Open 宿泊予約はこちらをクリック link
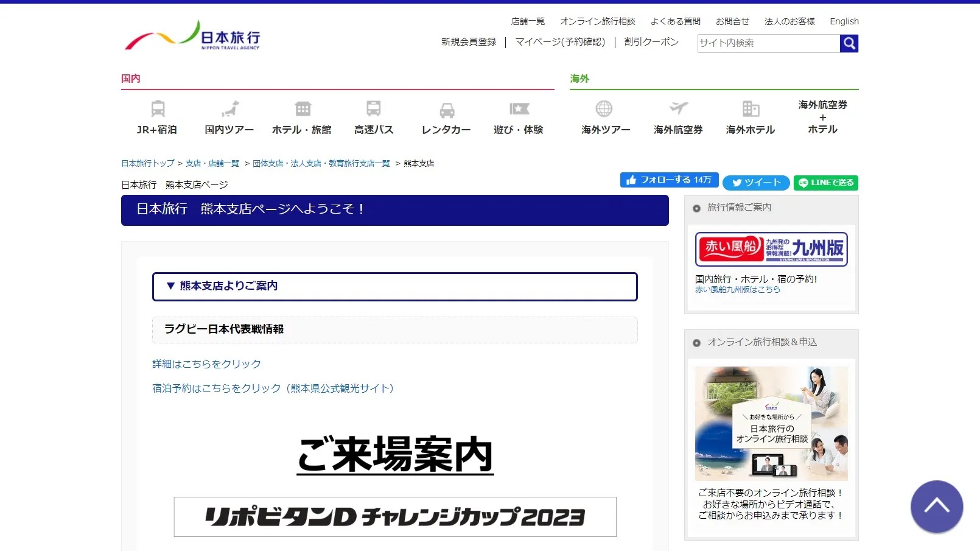The width and height of the screenshot is (980, 551). (273, 388)
